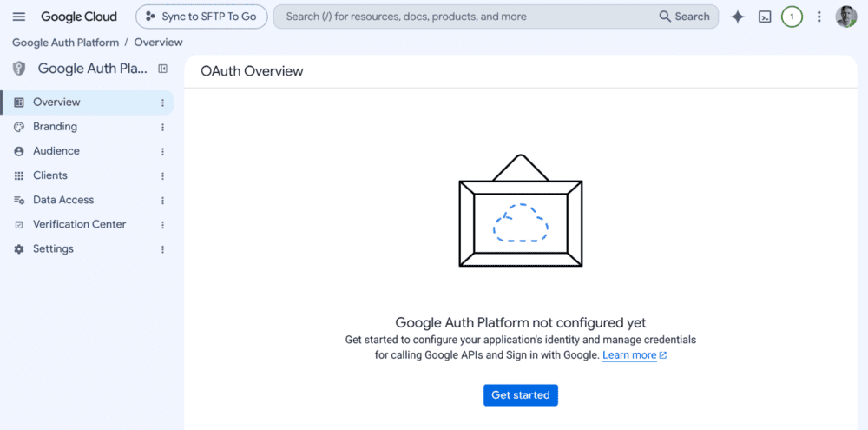Click the Clients grid icon
Screen dimensions: 868x430
coord(19,175)
